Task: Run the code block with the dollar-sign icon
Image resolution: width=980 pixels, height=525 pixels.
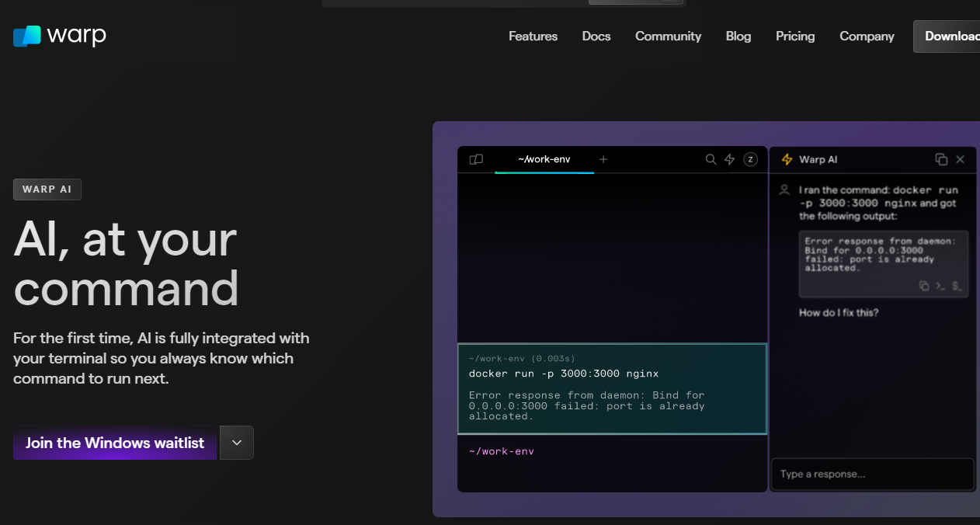Action: (x=957, y=286)
